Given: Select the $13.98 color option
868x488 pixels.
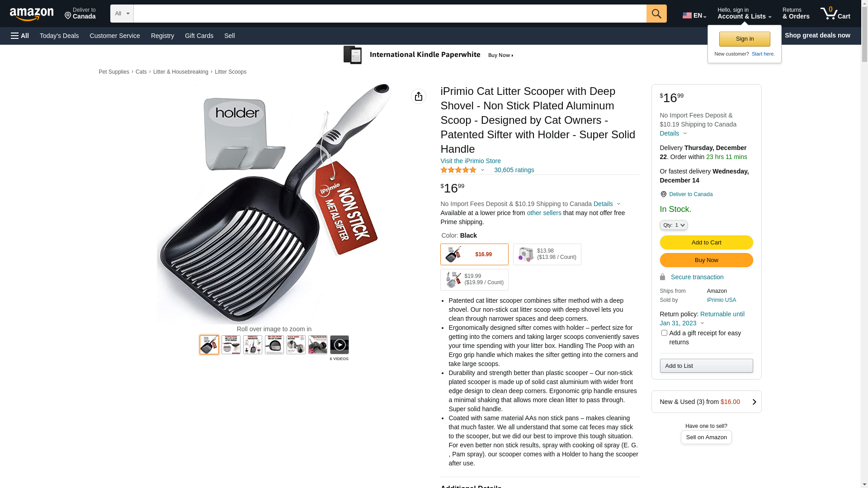Looking at the screenshot, I should click(547, 254).
